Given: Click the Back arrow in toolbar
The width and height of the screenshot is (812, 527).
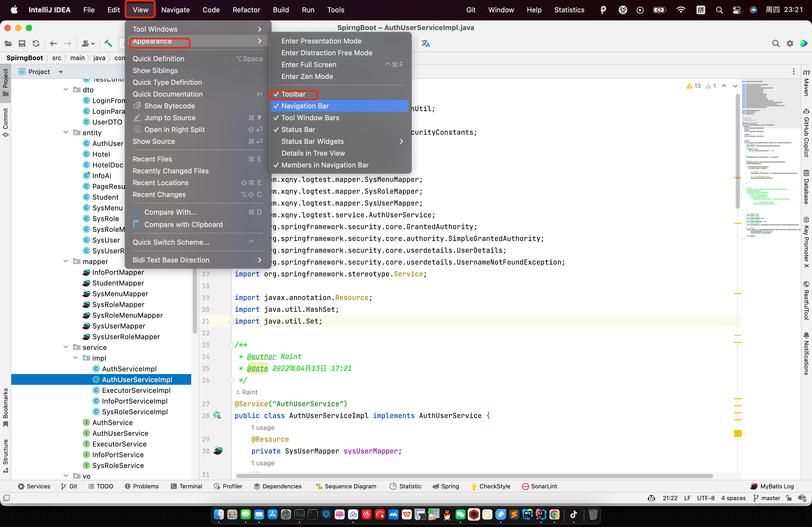Looking at the screenshot, I should point(53,44).
